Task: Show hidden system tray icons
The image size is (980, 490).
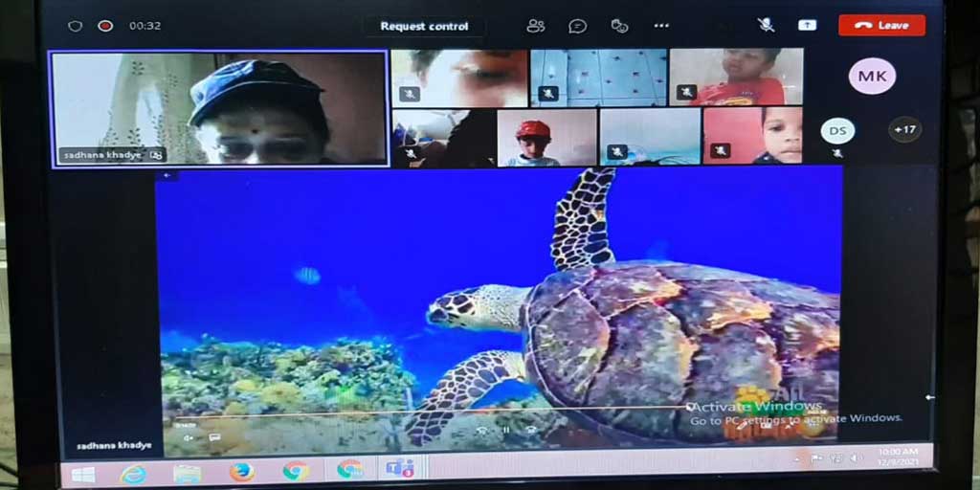Action: (x=796, y=460)
